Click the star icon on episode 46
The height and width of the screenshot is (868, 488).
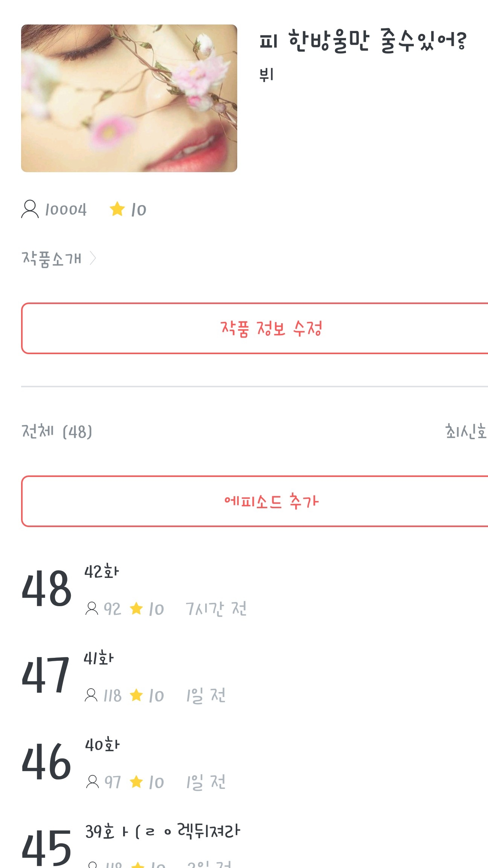[136, 782]
